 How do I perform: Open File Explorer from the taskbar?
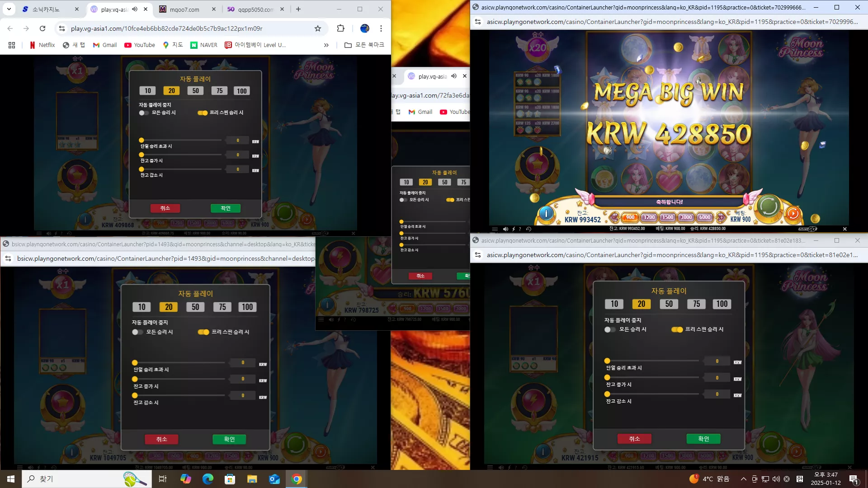[x=252, y=479]
